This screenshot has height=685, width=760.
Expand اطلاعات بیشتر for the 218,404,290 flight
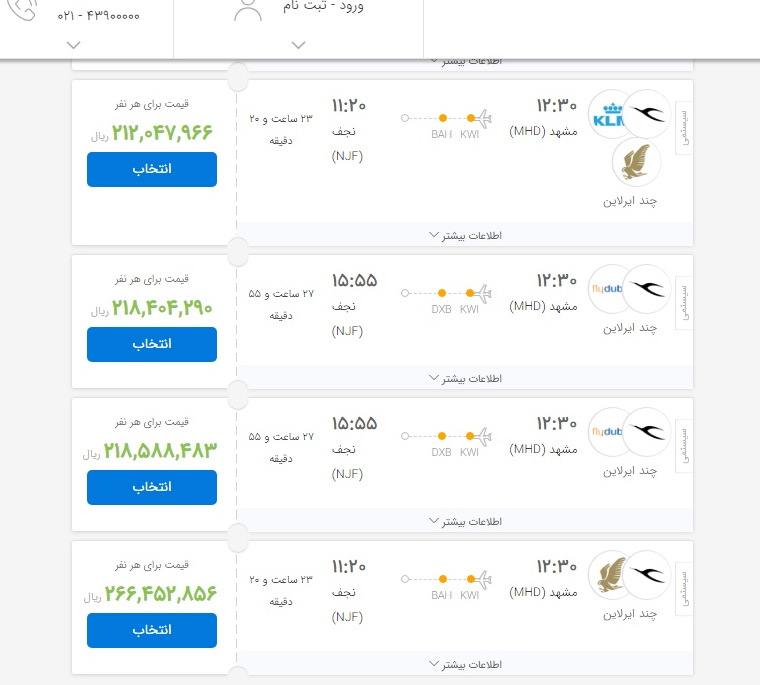coord(465,378)
